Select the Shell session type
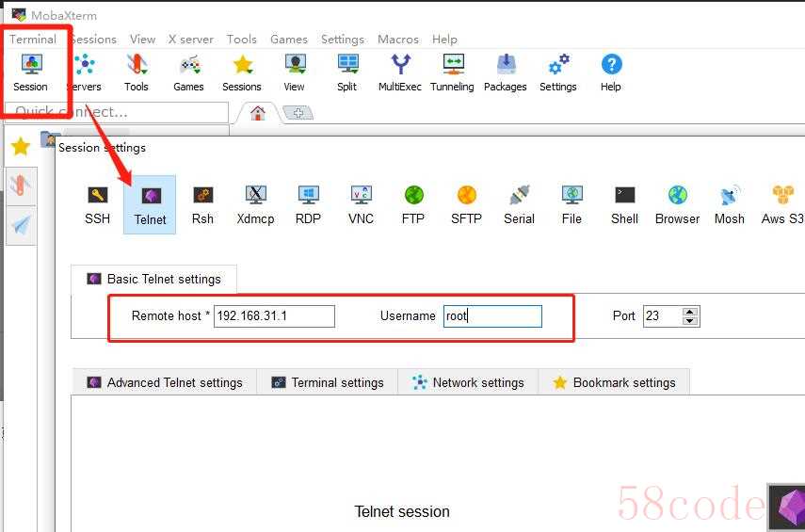Viewport: 805px width, 532px height. (625, 205)
